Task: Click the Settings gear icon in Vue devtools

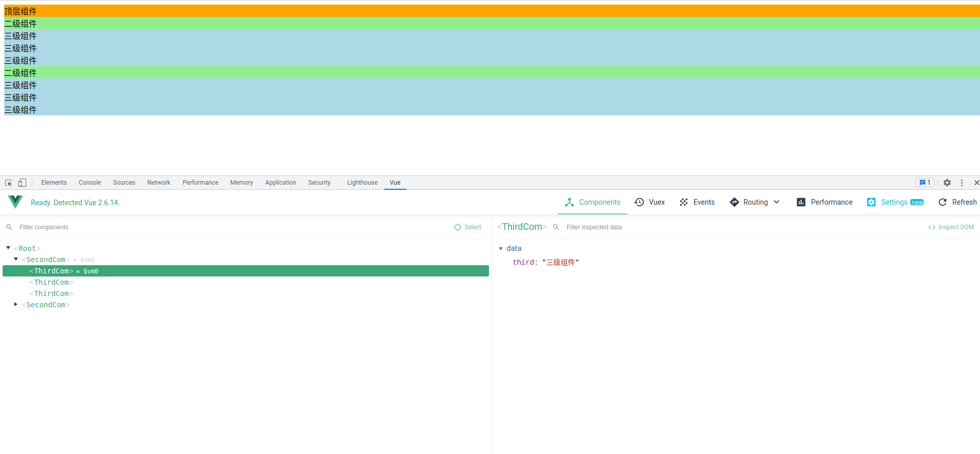Action: coord(871,202)
